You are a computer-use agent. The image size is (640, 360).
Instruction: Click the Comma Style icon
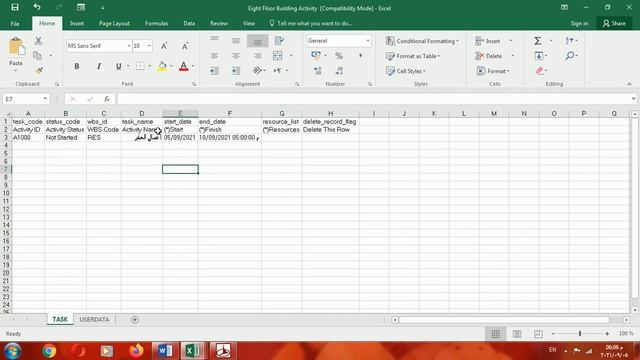[360, 56]
